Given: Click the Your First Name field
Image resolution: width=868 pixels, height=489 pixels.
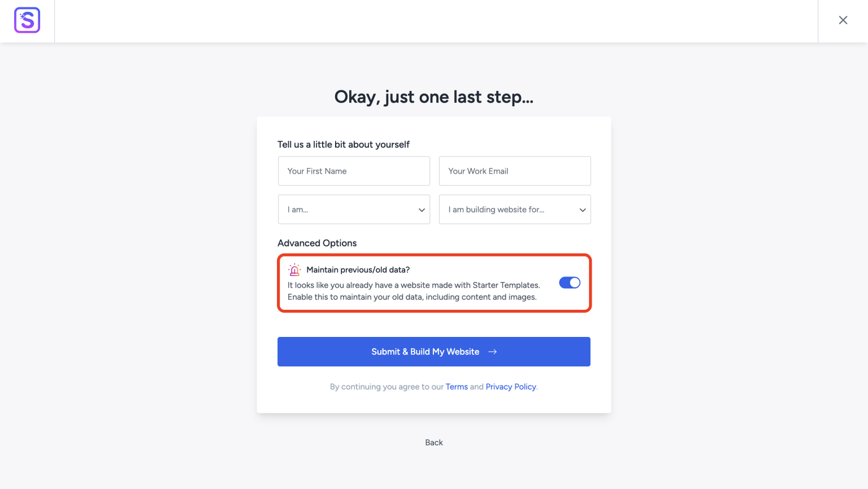Looking at the screenshot, I should click(354, 171).
